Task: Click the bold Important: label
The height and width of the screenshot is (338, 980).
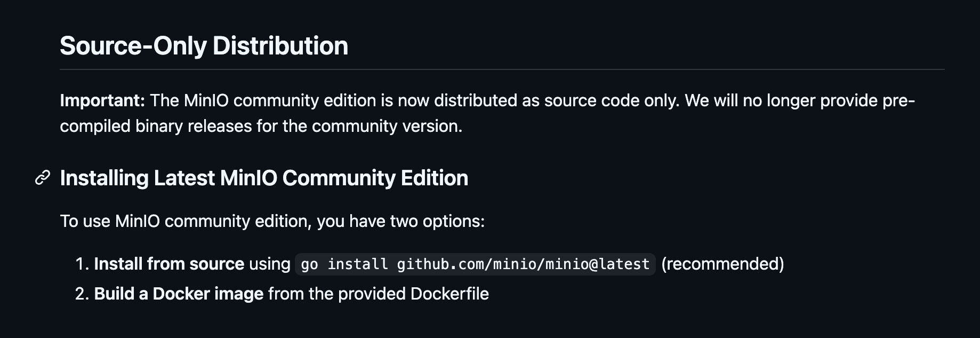Action: 102,100
